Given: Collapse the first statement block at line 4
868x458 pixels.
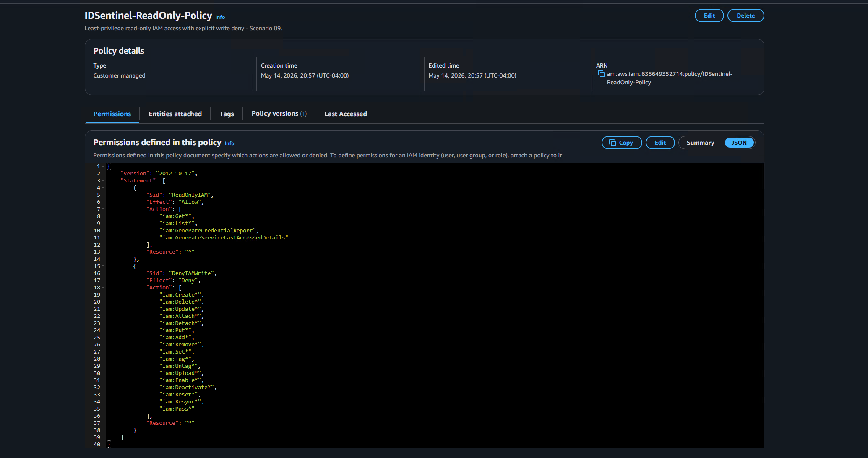Looking at the screenshot, I should coord(103,188).
